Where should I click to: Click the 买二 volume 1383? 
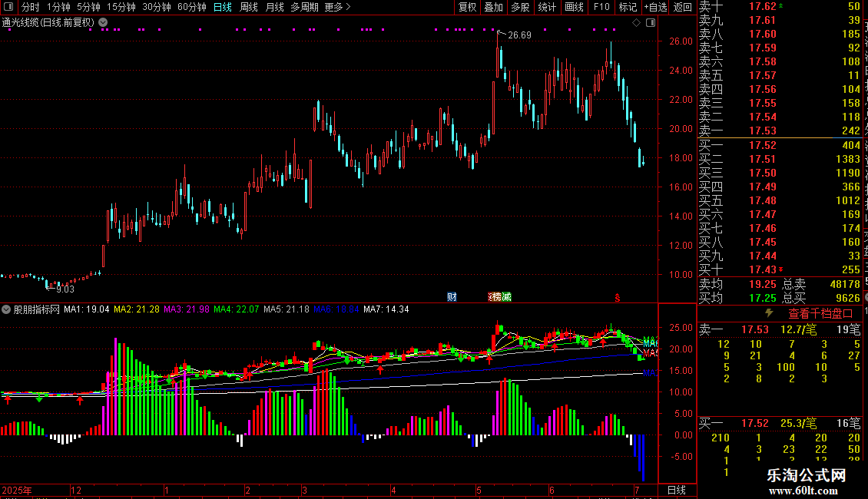tap(848, 159)
